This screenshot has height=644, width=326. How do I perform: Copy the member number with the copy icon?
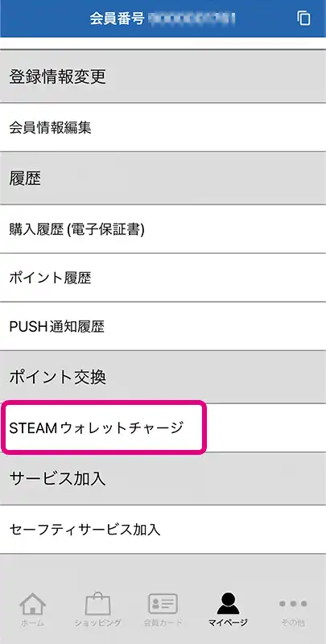(303, 18)
